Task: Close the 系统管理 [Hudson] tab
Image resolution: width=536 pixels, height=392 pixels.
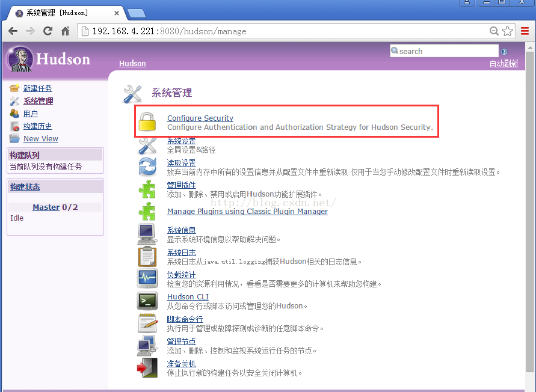Action: click(x=117, y=13)
